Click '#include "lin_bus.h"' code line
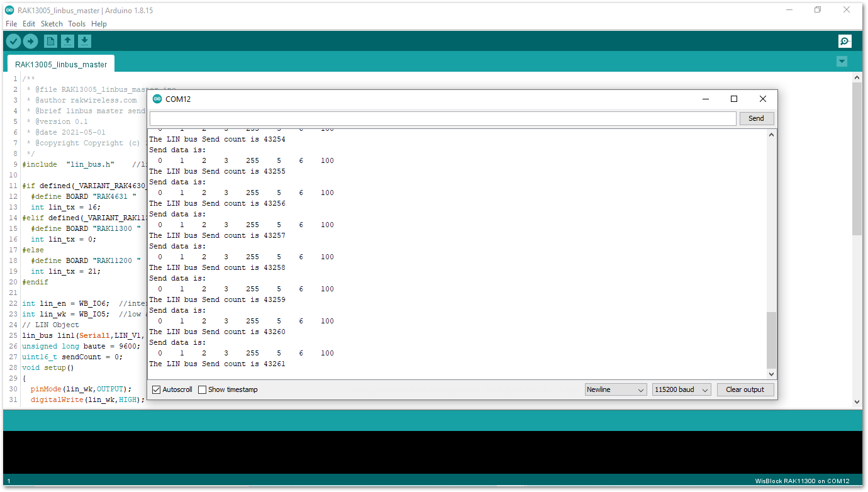Viewport: 868px width, 492px height. [x=68, y=164]
